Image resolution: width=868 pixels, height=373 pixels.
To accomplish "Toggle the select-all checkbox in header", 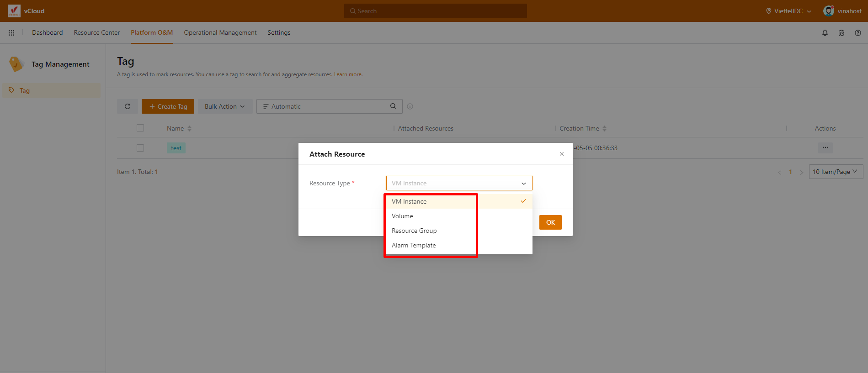I will [140, 128].
